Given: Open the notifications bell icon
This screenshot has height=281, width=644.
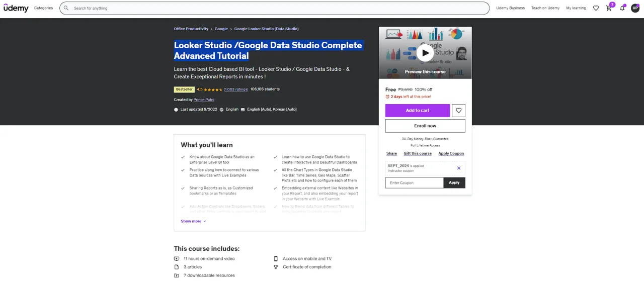Looking at the screenshot, I should pyautogui.click(x=622, y=8).
